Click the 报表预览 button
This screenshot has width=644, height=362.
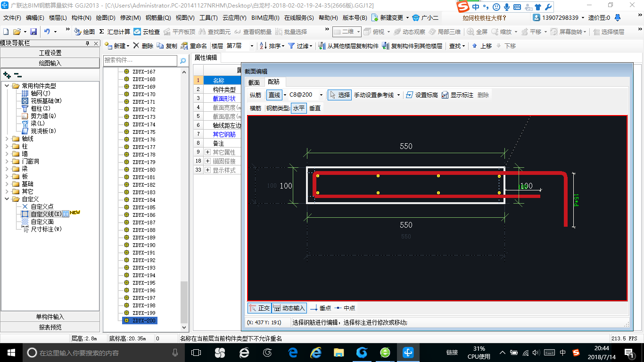(50, 327)
